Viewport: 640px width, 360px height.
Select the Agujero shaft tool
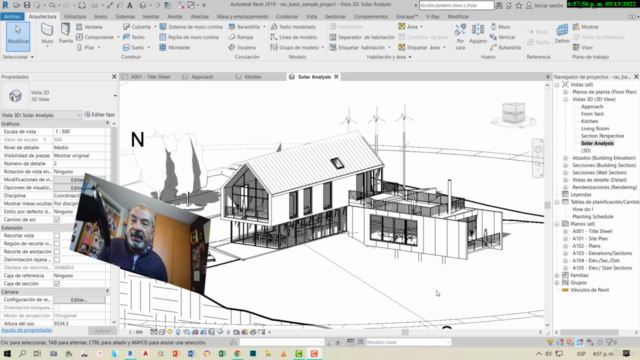tap(478, 34)
